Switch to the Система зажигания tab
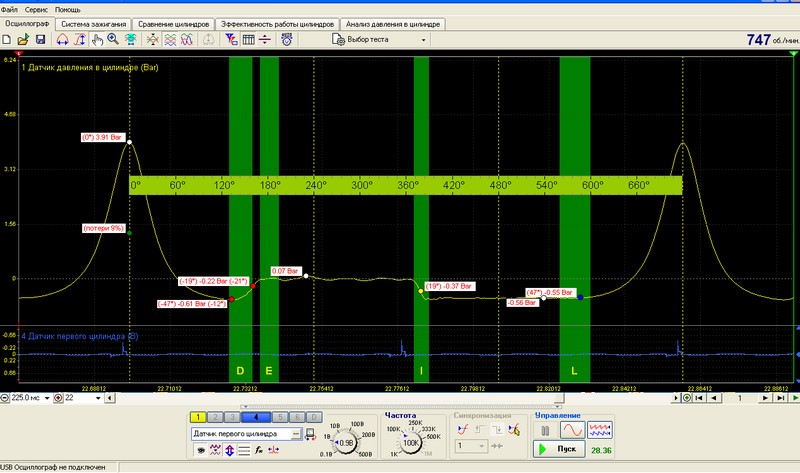The width and height of the screenshot is (800, 473). 93,24
